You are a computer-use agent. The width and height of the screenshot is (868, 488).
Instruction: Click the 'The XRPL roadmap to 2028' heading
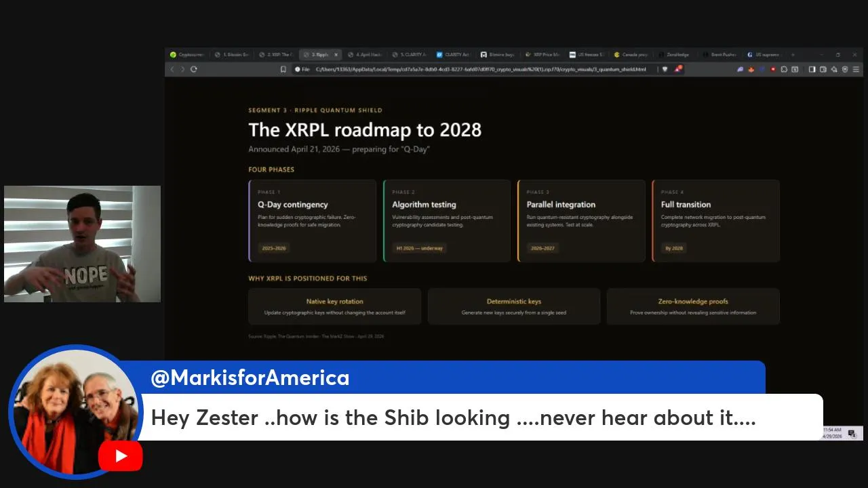point(365,129)
